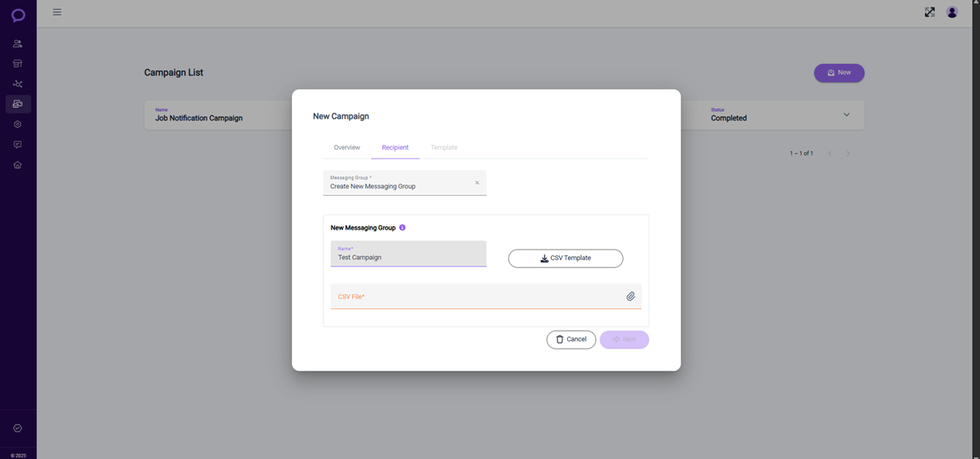Image resolution: width=980 pixels, height=459 pixels.
Task: Open the campaigns icon in sidebar
Action: (x=18, y=104)
